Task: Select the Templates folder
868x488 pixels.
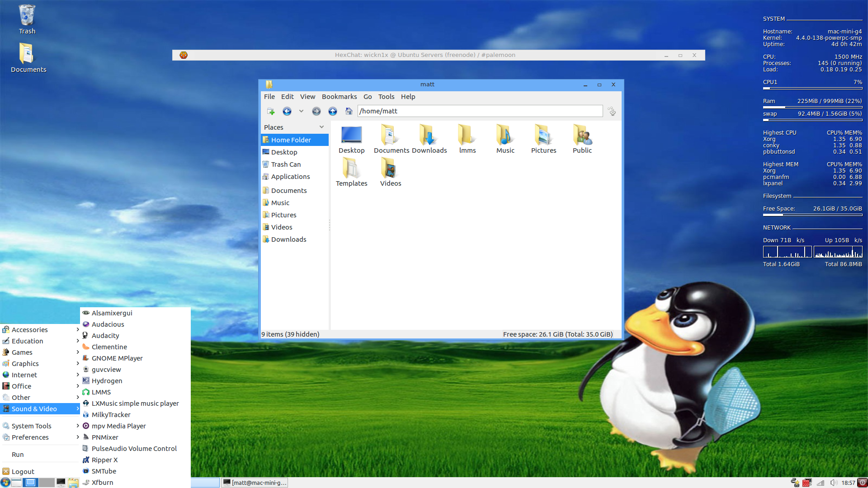Action: (352, 173)
